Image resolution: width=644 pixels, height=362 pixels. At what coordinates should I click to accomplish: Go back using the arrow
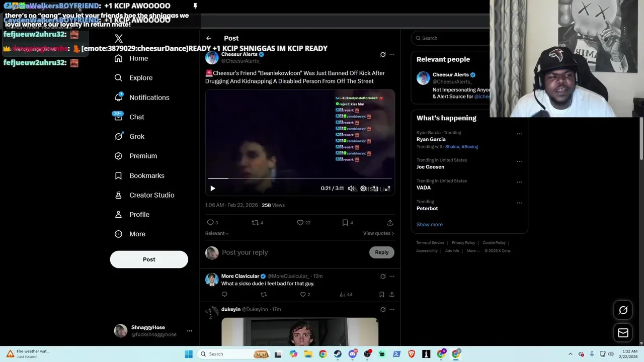[209, 38]
